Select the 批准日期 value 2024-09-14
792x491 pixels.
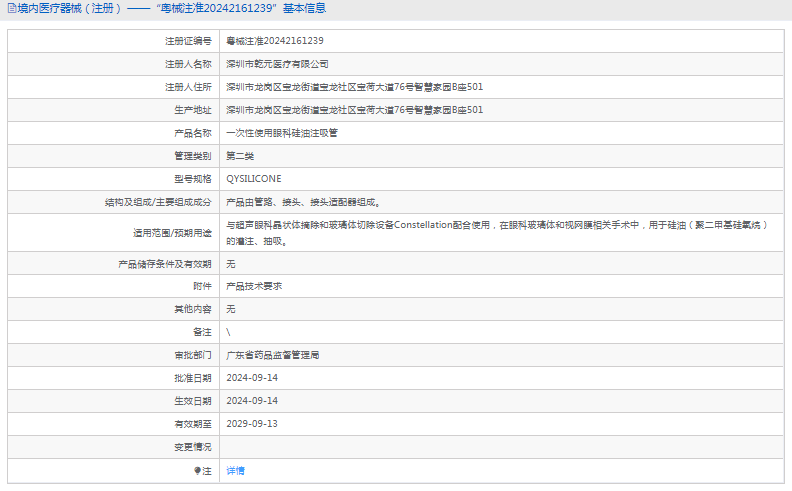[252, 378]
